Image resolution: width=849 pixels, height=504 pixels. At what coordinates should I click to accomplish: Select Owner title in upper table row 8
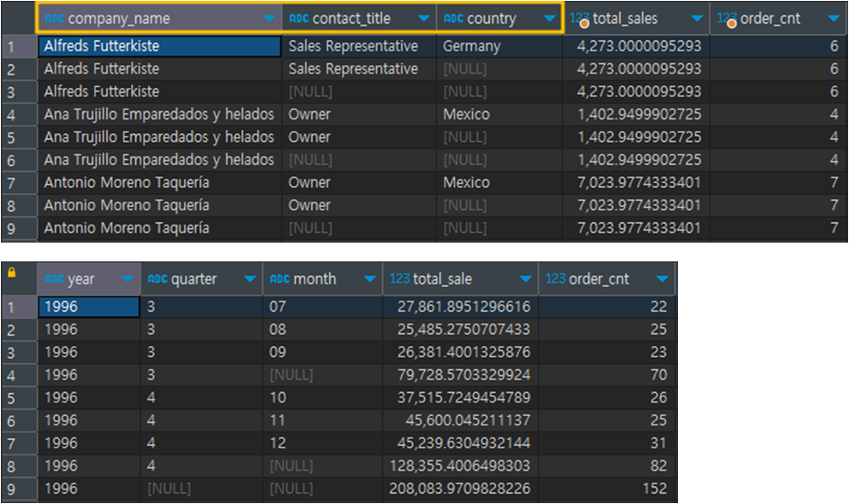(x=359, y=206)
